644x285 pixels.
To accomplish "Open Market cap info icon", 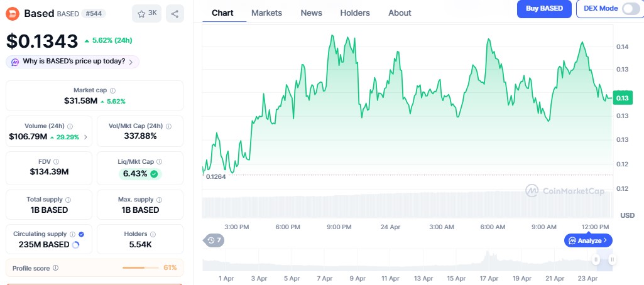I will (x=112, y=90).
